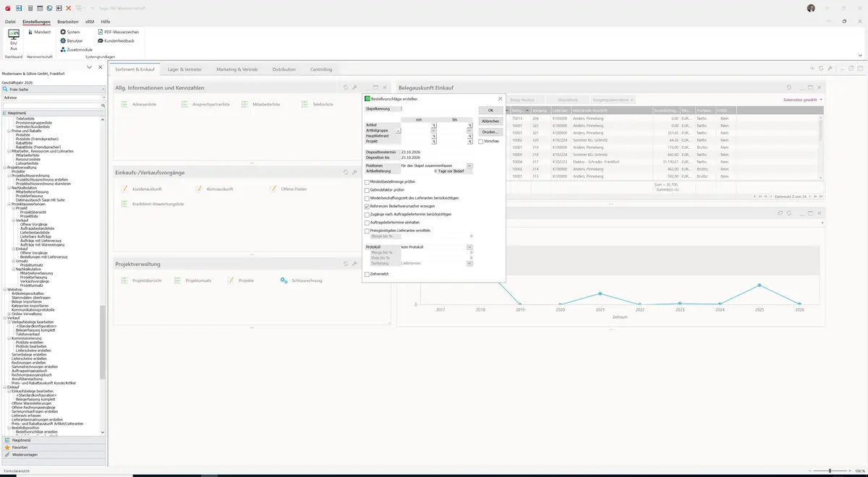Click the Stapelkennung input field
This screenshot has height=477, width=868.
[437, 109]
